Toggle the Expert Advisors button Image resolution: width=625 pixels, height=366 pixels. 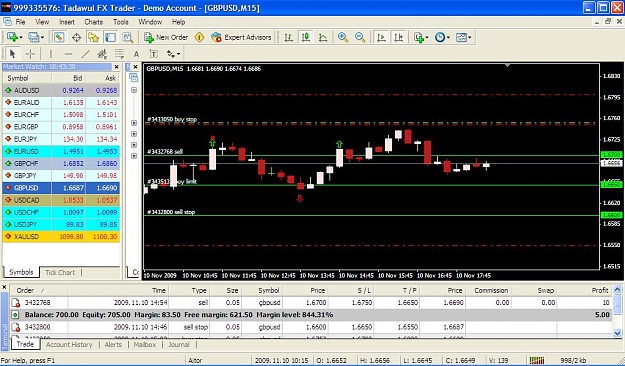click(x=241, y=37)
